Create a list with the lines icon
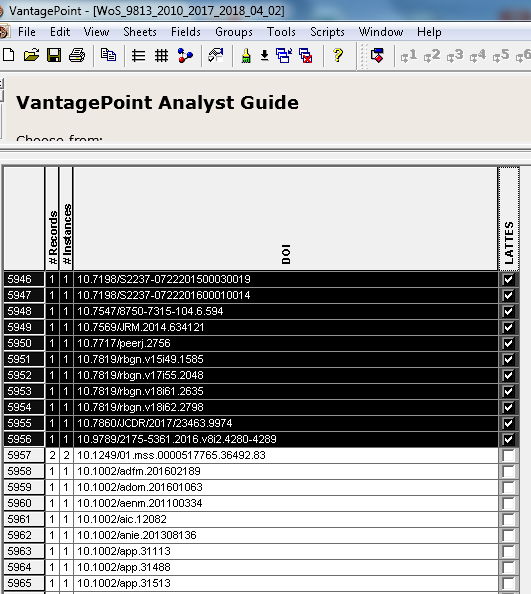 coord(139,56)
